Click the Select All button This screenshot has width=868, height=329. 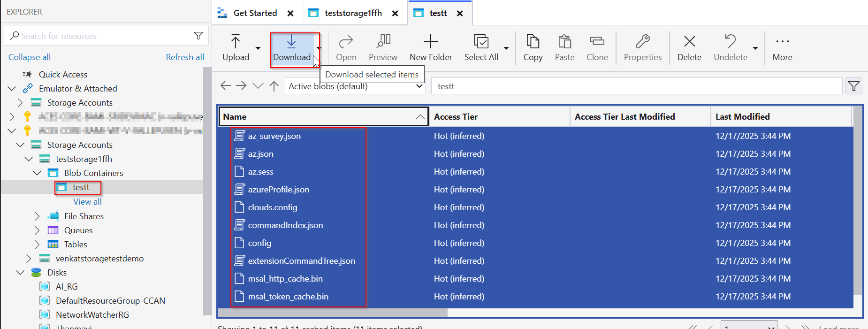[481, 48]
